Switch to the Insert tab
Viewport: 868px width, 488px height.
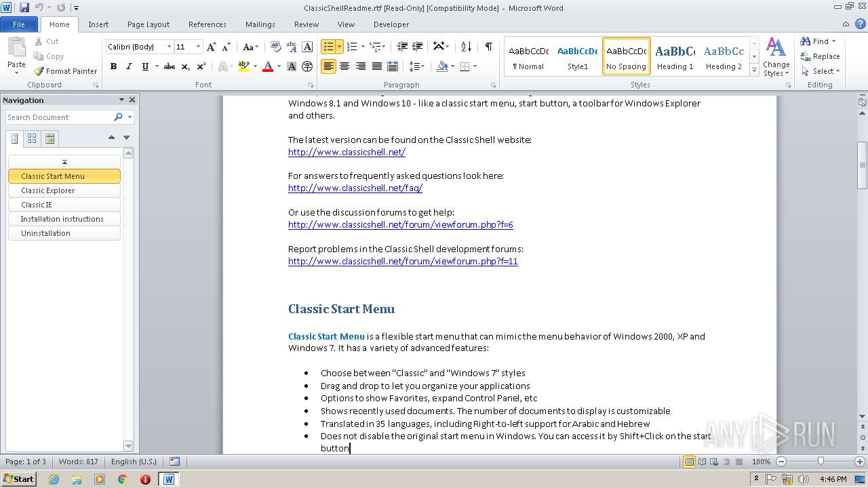click(x=98, y=24)
